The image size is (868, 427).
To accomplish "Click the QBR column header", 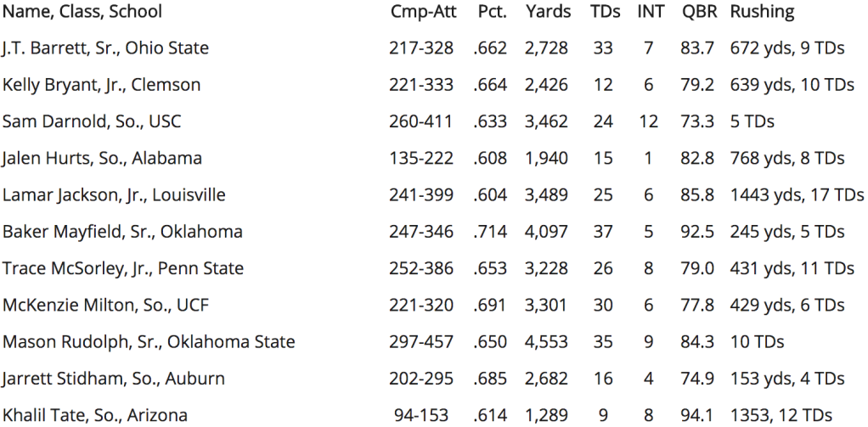I will (x=700, y=12).
